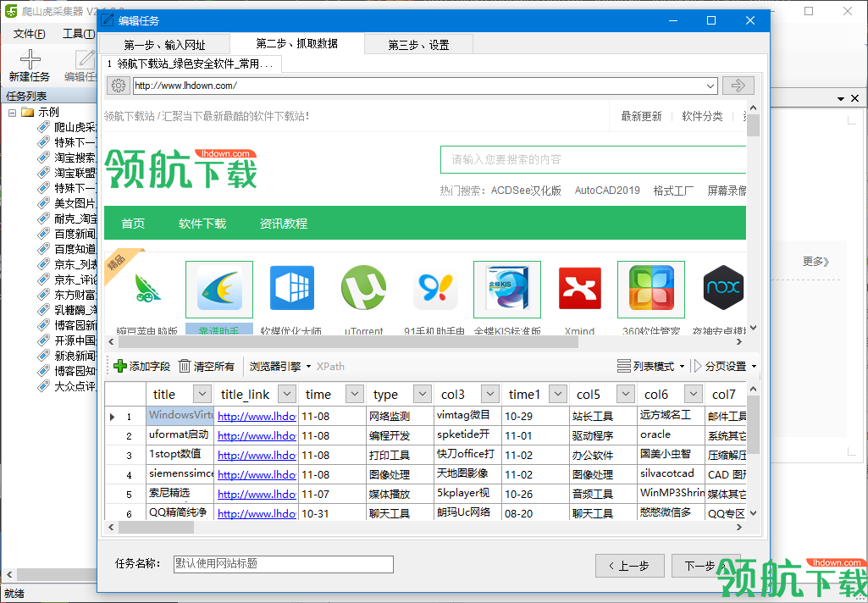Screen dimensions: 868x603
Task: Click the AutoCAD2019 hot search link
Action: click(x=607, y=191)
